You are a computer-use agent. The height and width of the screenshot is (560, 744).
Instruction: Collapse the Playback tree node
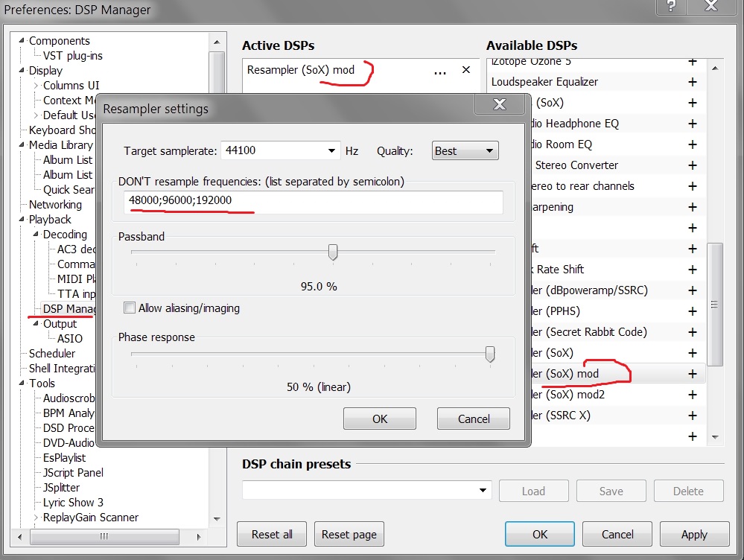pyautogui.click(x=22, y=219)
